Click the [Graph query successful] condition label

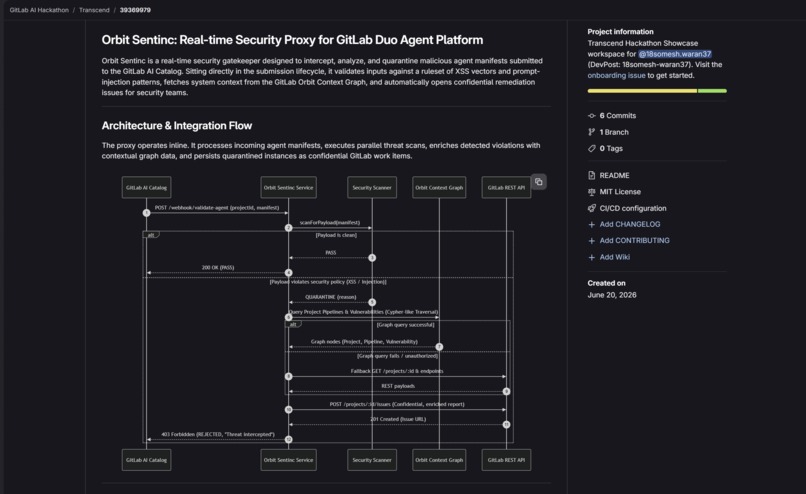coord(406,325)
